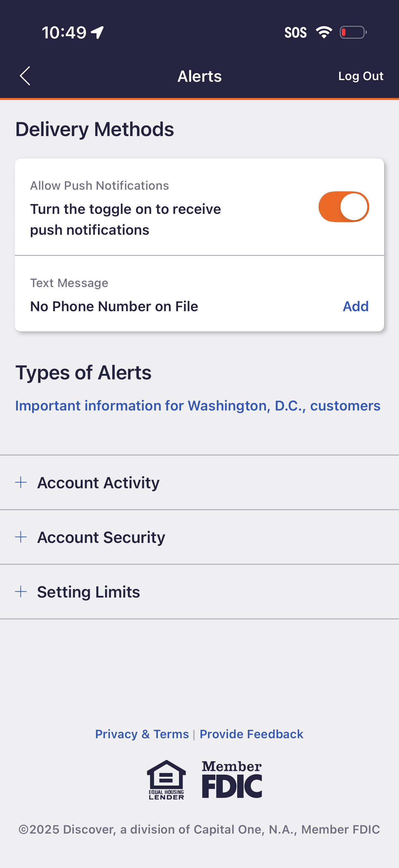This screenshot has width=399, height=868.
Task: Tap the 10:49 clock in status bar
Action: [64, 33]
